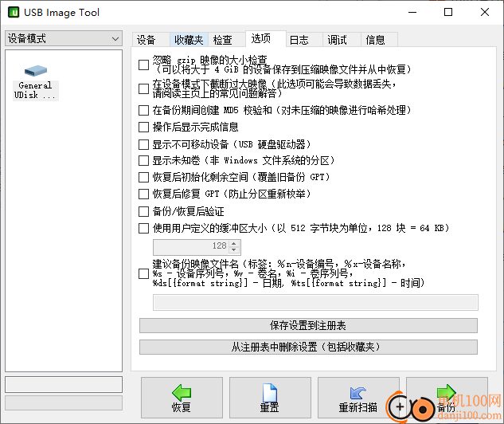Check 操作后显示完成信息 option
The height and width of the screenshot is (424, 504).
click(143, 127)
